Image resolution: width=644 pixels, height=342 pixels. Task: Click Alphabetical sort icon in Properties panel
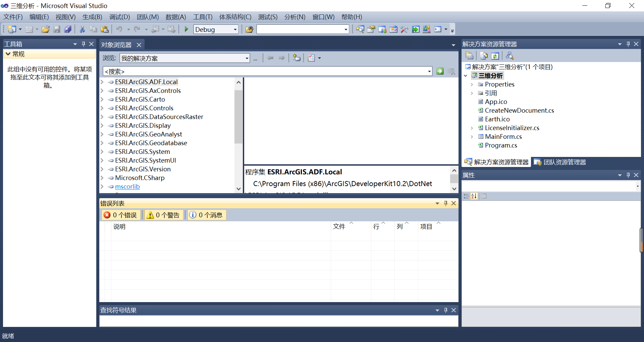(x=474, y=196)
